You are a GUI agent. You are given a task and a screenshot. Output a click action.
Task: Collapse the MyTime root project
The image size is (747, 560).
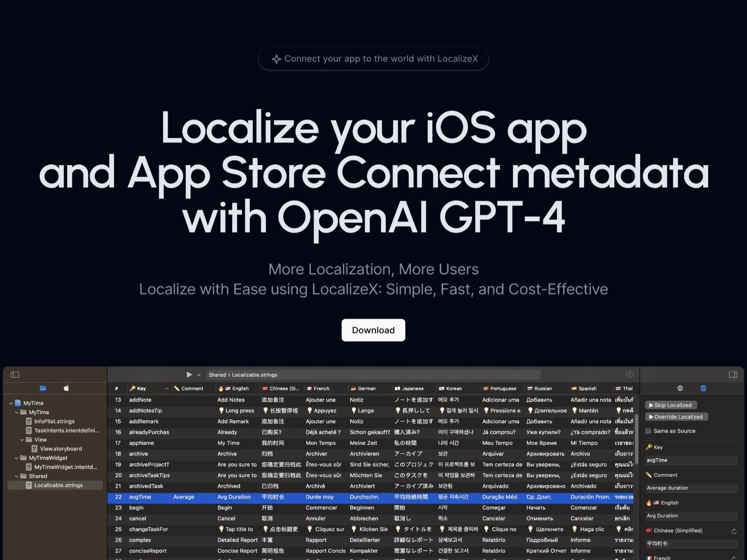pyautogui.click(x=11, y=403)
